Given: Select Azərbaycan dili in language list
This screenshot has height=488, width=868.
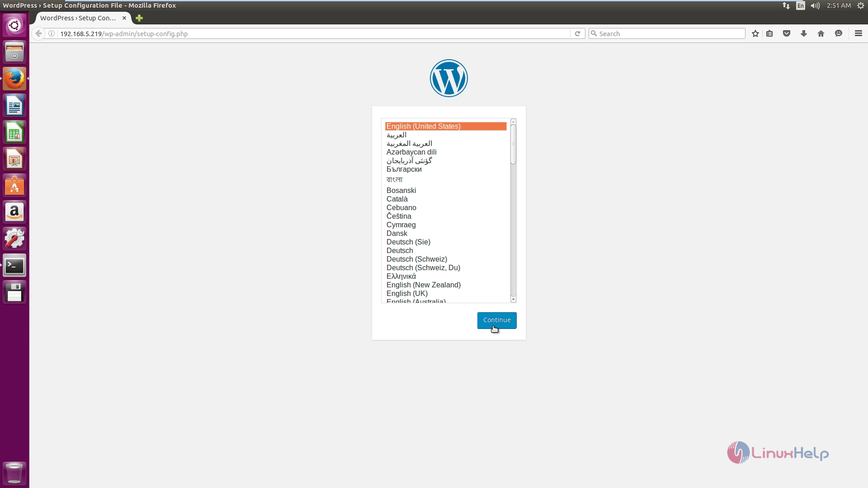Looking at the screenshot, I should tap(446, 152).
